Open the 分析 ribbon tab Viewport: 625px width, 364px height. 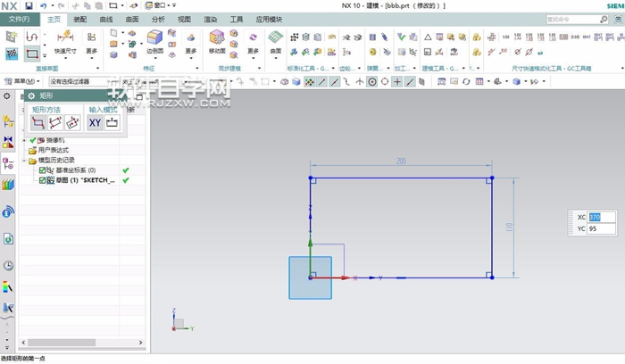point(158,19)
